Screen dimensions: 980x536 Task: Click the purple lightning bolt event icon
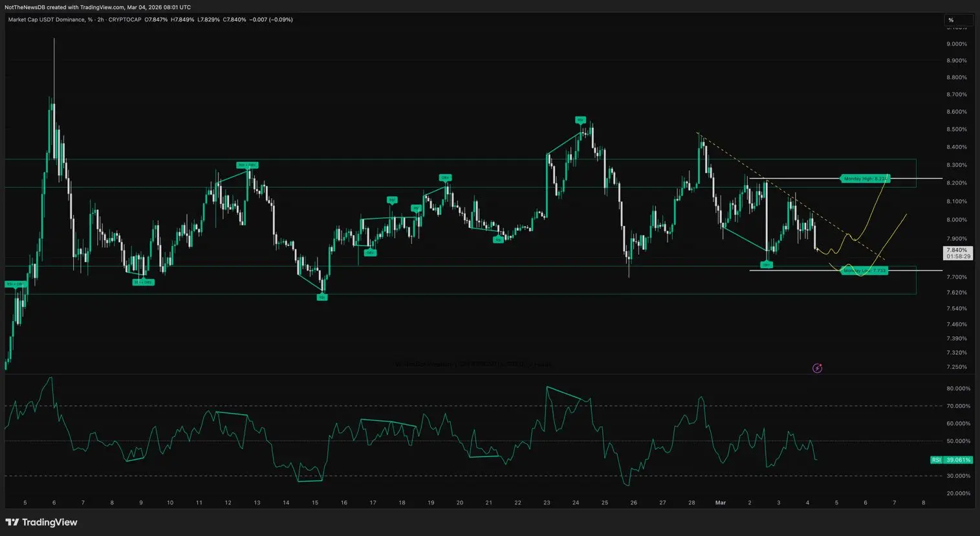click(x=817, y=368)
